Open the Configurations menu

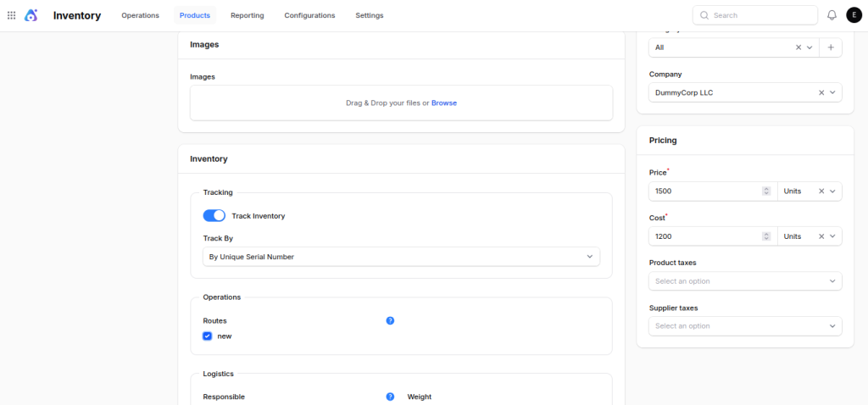309,15
